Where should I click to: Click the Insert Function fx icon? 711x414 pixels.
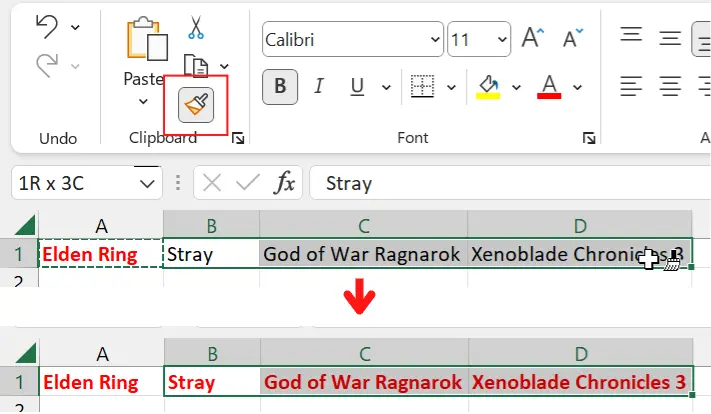tap(285, 183)
